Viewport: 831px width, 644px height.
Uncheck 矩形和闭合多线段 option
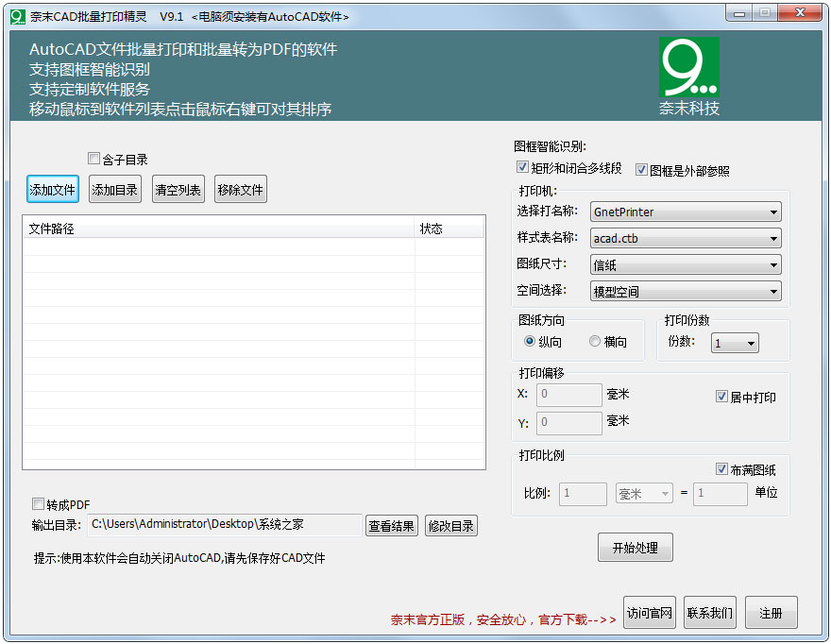pos(522,166)
